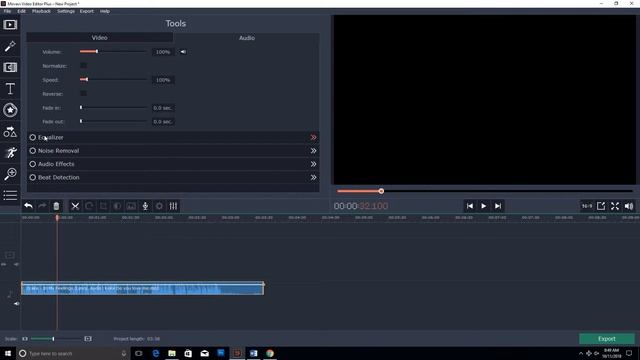Skip to next frame
The image size is (640, 360).
pos(498,206)
